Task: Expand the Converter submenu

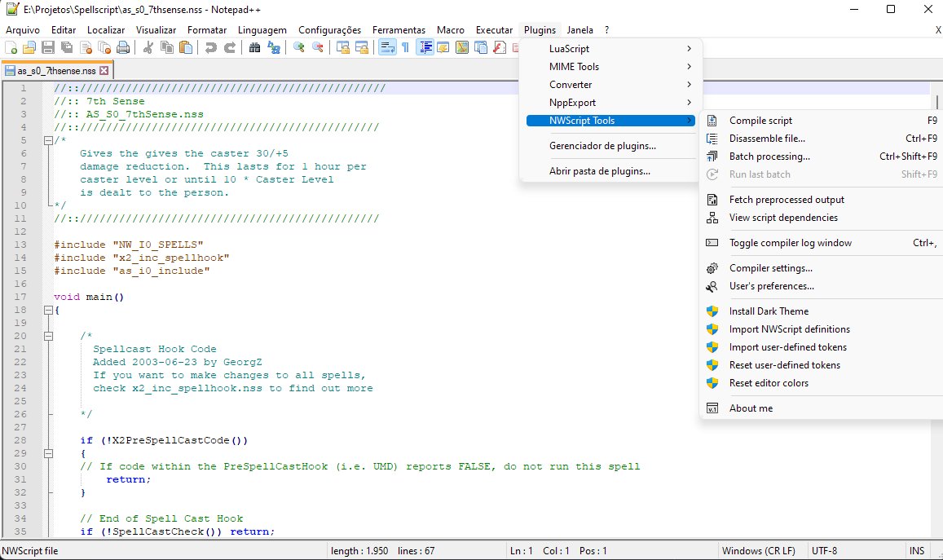Action: coord(610,85)
